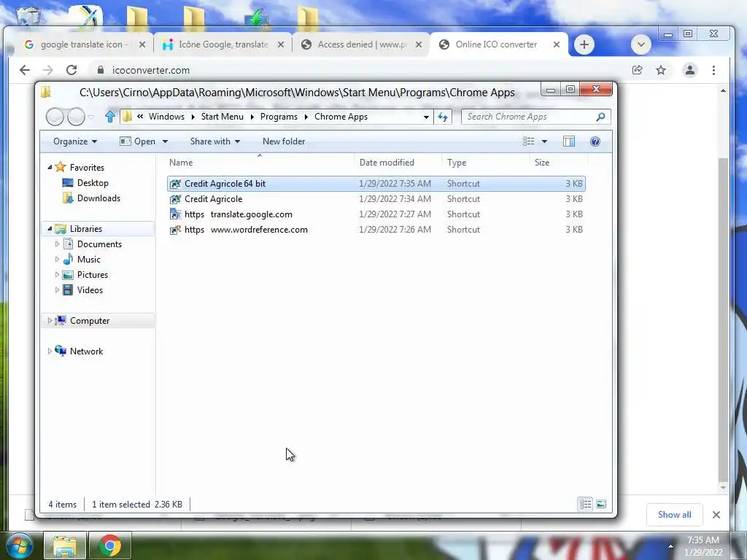The width and height of the screenshot is (747, 560).
Task: Open the Explorer Help icon
Action: pyautogui.click(x=595, y=141)
